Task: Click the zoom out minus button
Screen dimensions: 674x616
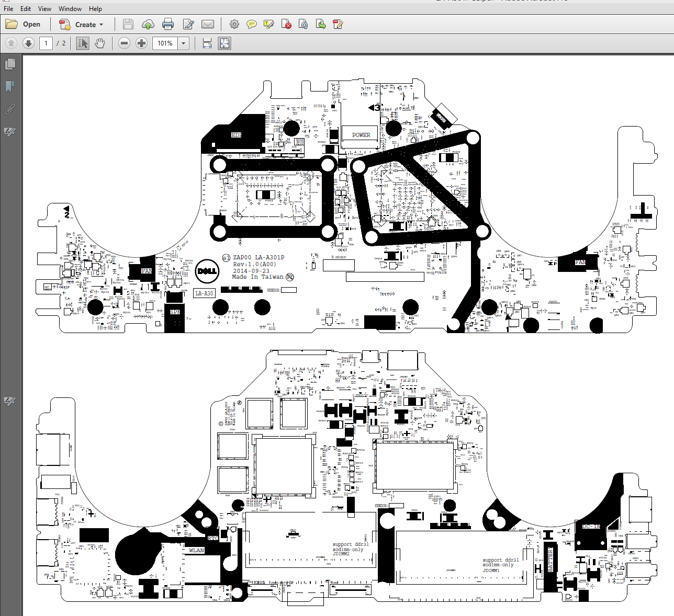Action: (x=124, y=43)
